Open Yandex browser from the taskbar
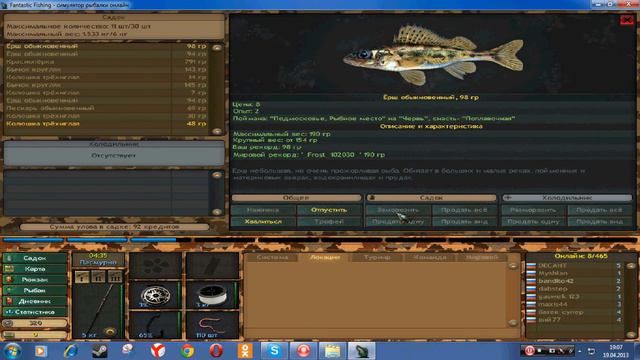640x360 pixels. tap(158, 351)
